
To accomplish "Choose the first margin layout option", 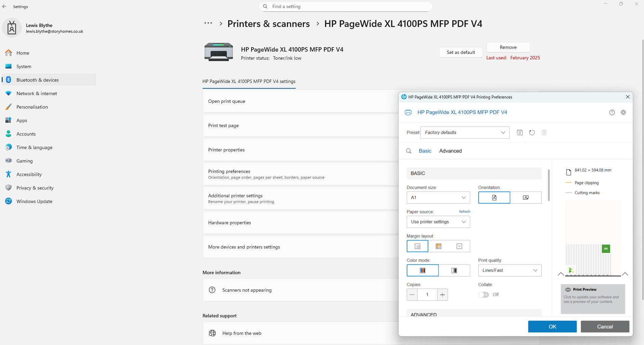I will pos(418,246).
